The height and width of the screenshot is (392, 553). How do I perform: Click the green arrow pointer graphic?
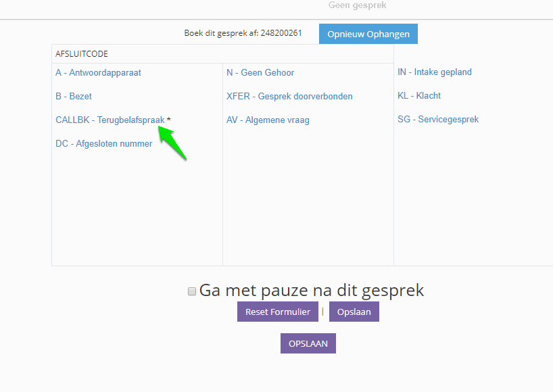172,145
